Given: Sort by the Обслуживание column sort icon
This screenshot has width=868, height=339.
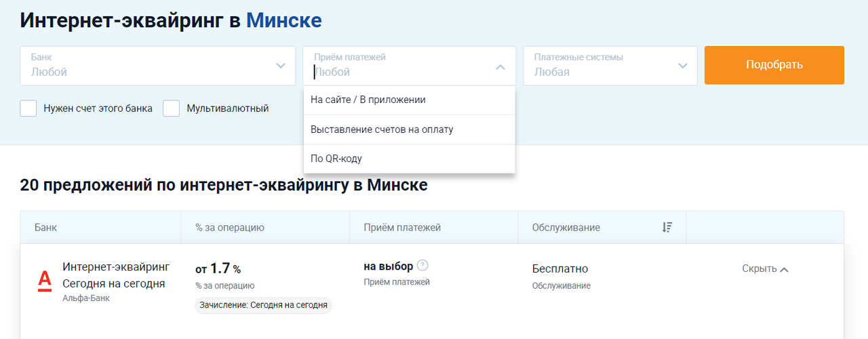Looking at the screenshot, I should 667,228.
